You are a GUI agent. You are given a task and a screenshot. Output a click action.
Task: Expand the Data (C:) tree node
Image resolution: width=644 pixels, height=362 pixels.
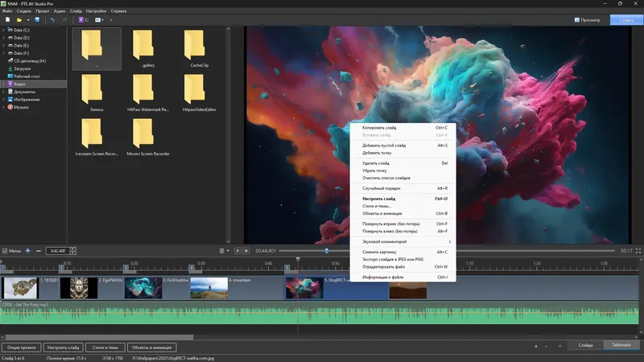(x=4, y=30)
